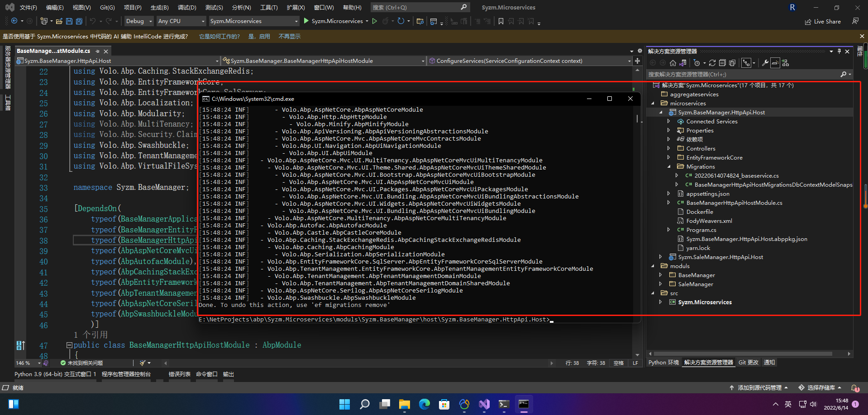Click the 它是如何工作的? link
This screenshot has width=868, height=415.
(219, 37)
